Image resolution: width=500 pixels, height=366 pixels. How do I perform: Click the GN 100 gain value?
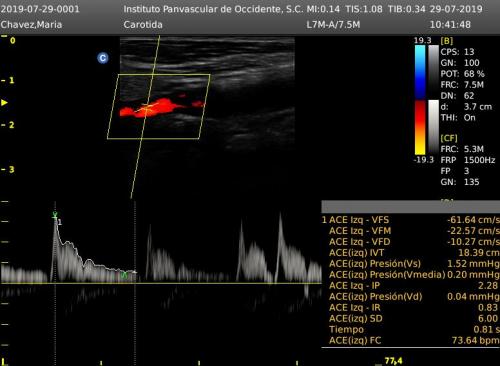[x=460, y=63]
